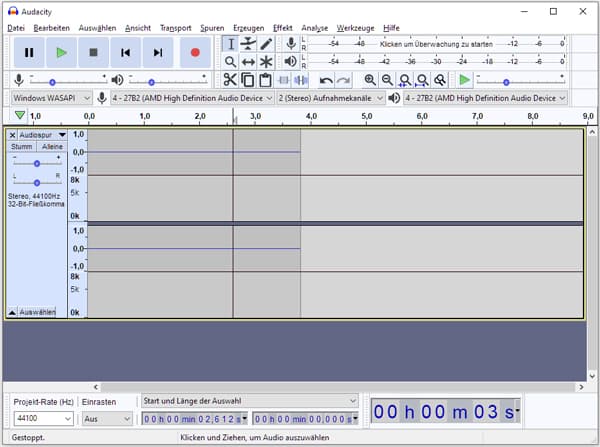The height and width of the screenshot is (447, 600).
Task: Cut selection with the scissors icon
Action: [230, 80]
